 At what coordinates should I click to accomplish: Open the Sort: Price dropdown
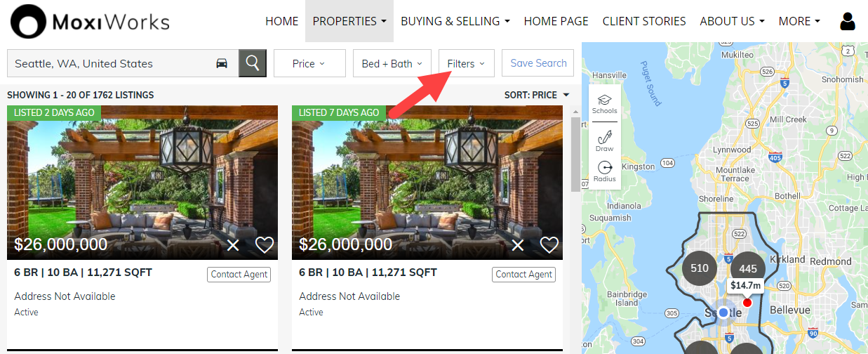537,95
